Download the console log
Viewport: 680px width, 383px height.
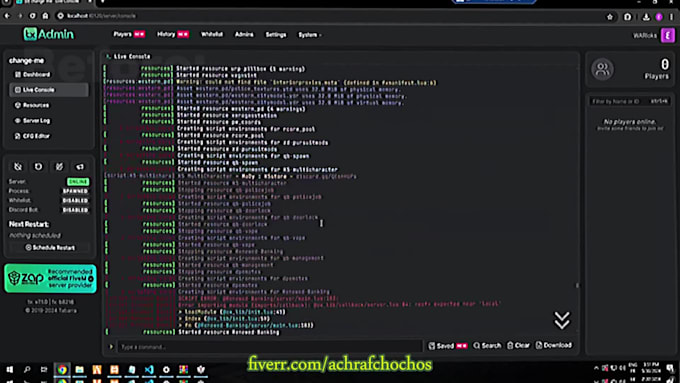tap(554, 345)
